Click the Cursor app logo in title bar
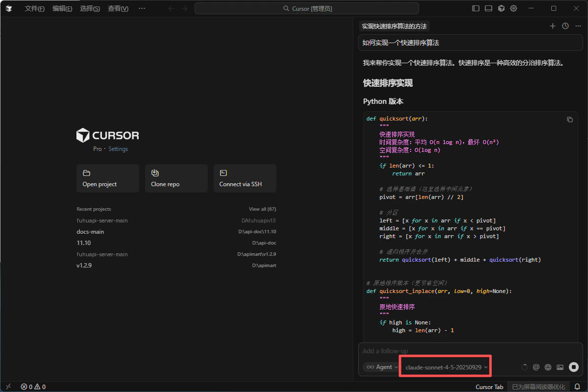The image size is (588, 392). 9,8
